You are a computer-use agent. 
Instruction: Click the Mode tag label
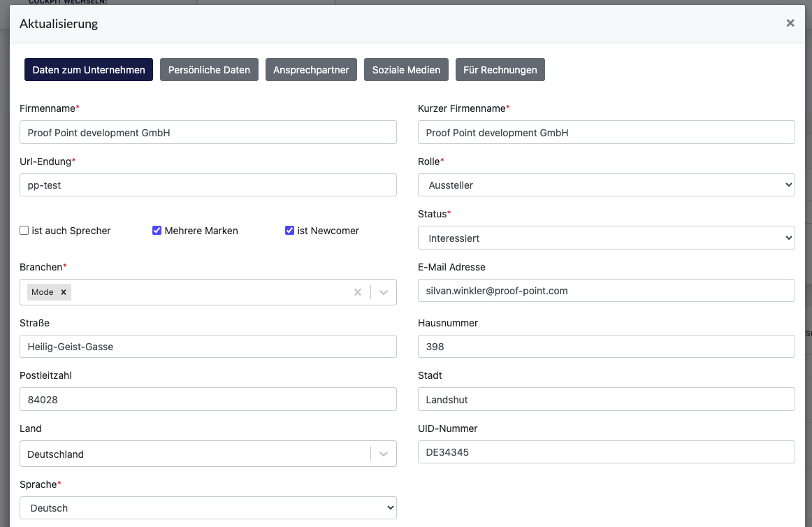coord(43,292)
